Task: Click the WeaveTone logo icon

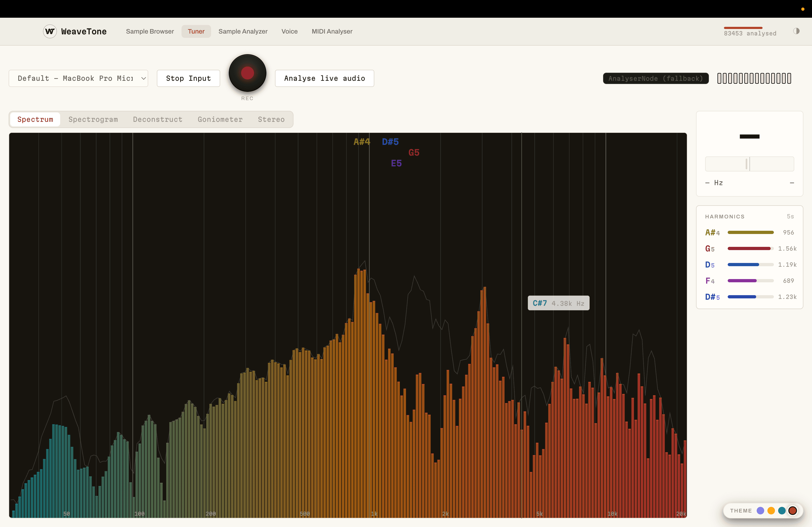Action: click(50, 31)
